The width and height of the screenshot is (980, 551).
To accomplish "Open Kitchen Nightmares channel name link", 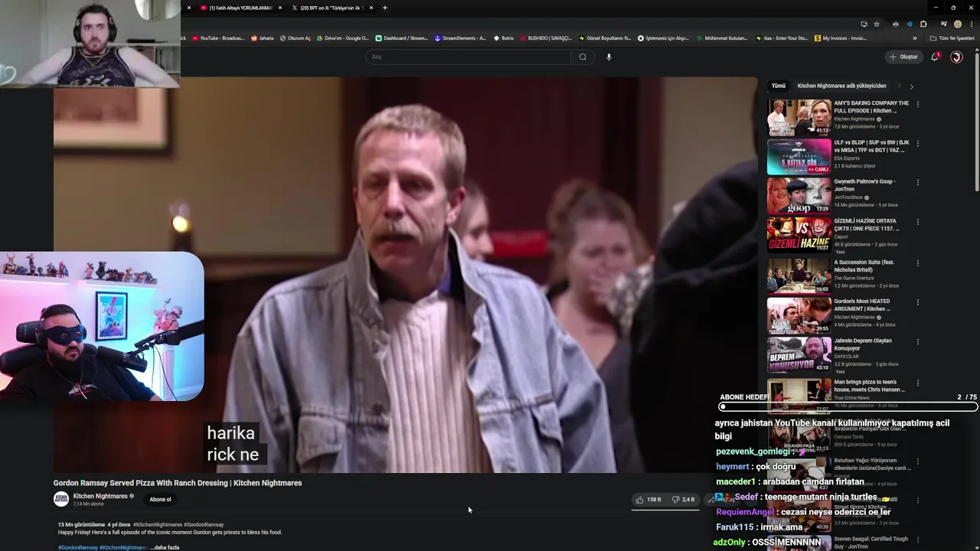I will pos(100,496).
